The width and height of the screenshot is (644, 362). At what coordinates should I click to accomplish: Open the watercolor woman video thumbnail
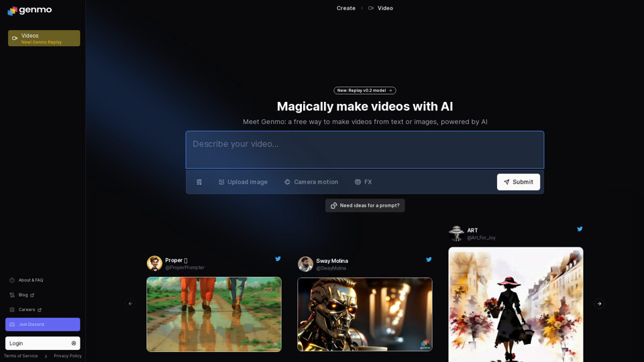tap(516, 304)
